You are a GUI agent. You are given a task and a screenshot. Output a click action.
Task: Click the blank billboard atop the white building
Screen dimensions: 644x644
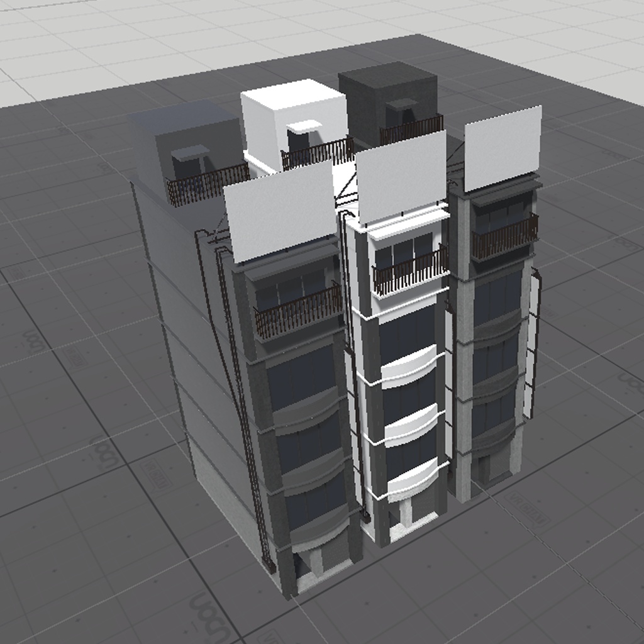[x=401, y=177]
